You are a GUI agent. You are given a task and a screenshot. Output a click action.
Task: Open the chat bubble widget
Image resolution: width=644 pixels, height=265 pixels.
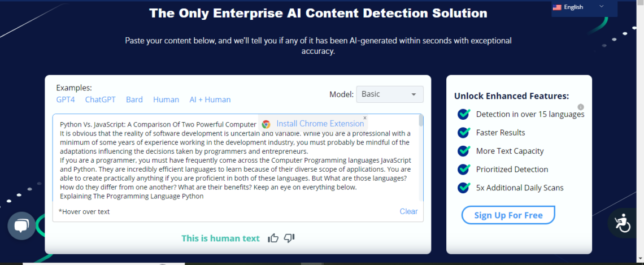(x=21, y=227)
